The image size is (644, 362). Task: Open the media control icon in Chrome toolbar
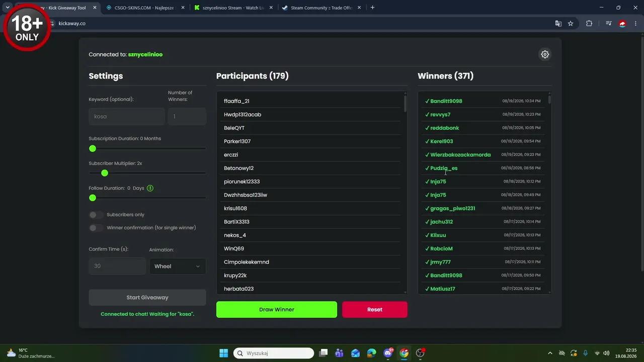pyautogui.click(x=609, y=23)
